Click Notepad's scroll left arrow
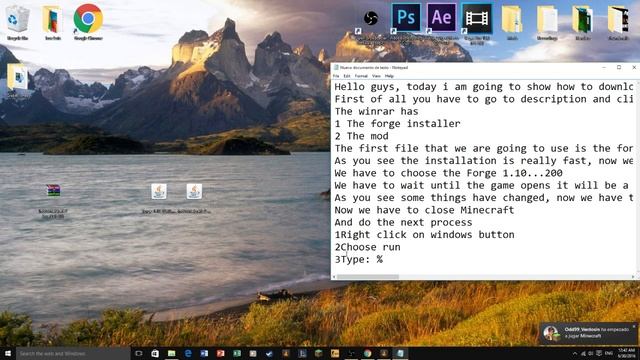 coord(334,277)
